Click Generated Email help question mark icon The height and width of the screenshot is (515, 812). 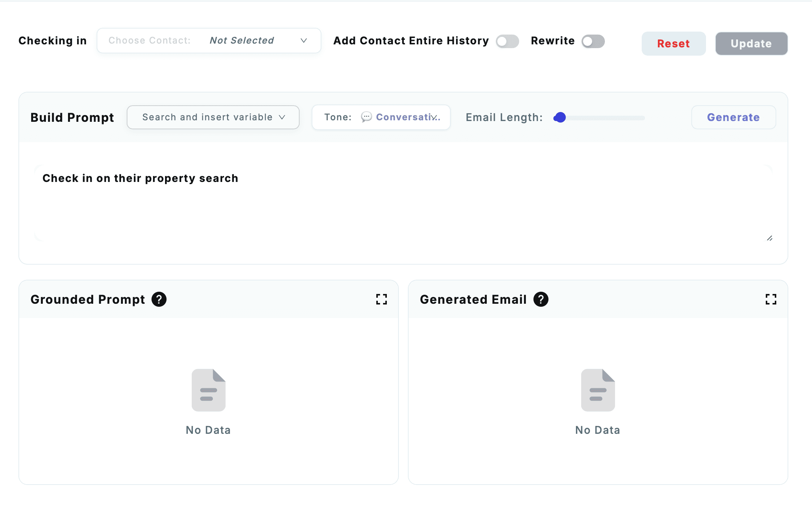tap(541, 299)
